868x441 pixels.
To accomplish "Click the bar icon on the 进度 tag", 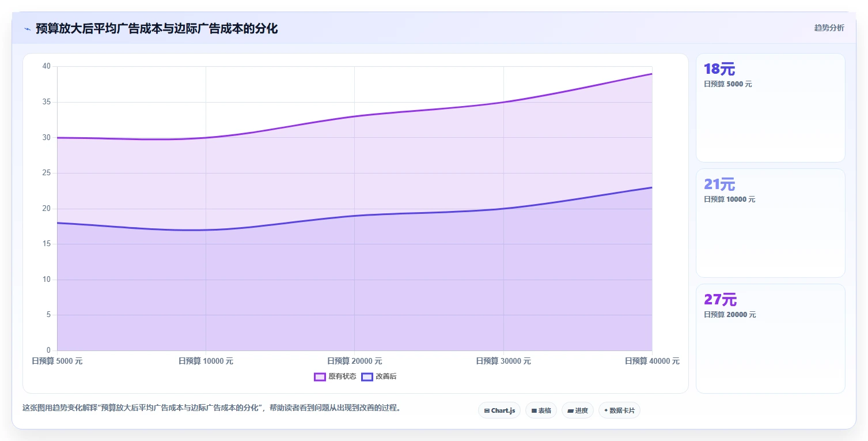I will tap(570, 411).
